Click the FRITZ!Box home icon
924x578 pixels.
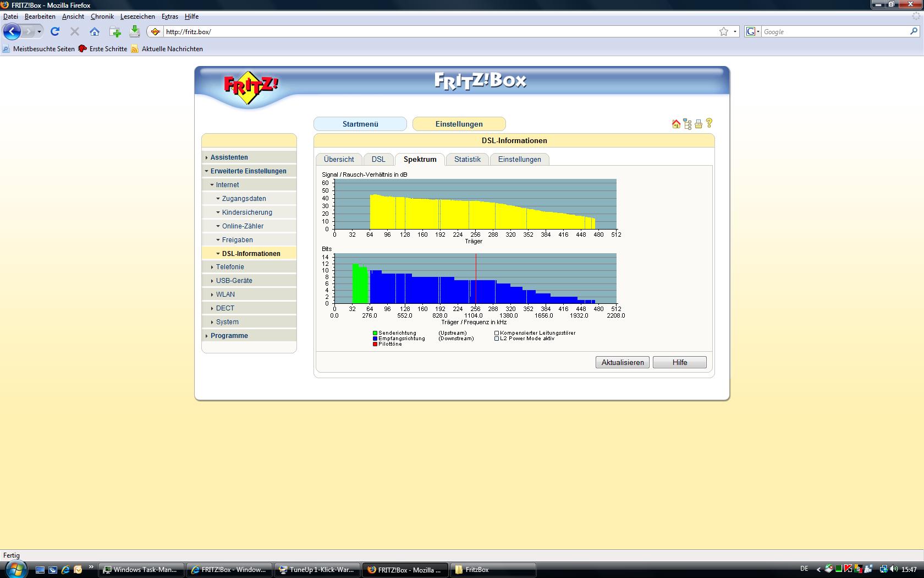pos(676,124)
